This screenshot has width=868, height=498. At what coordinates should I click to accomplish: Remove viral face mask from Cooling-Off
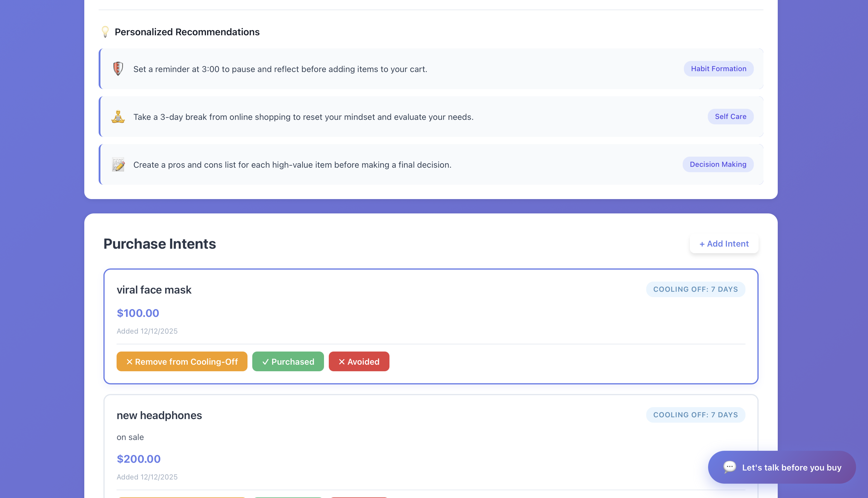[182, 361]
